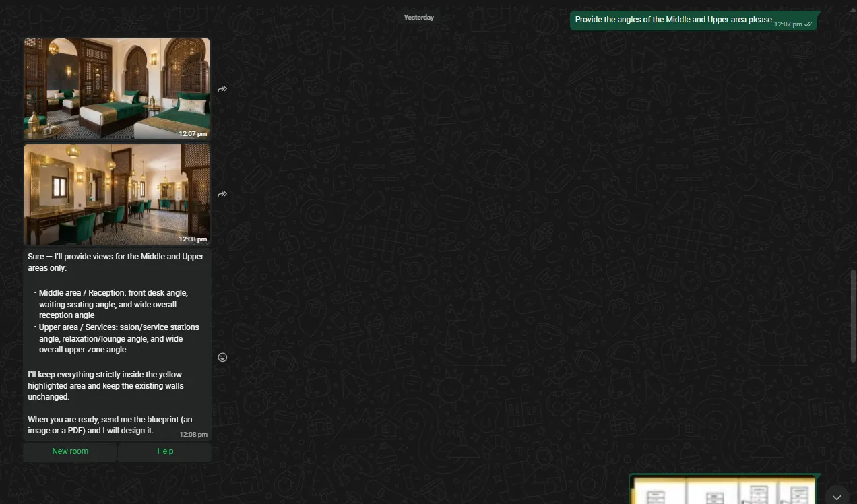
Task: Click the double-check read receipt icon
Action: tap(808, 24)
